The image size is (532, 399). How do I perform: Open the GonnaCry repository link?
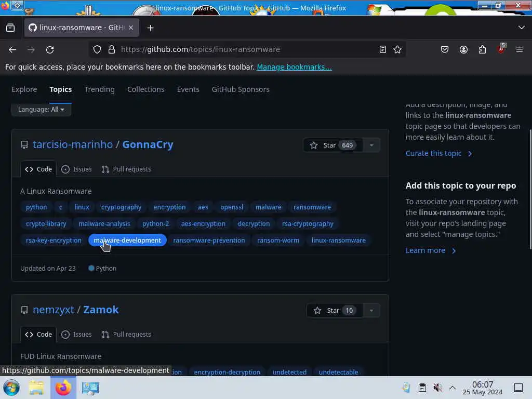[148, 144]
